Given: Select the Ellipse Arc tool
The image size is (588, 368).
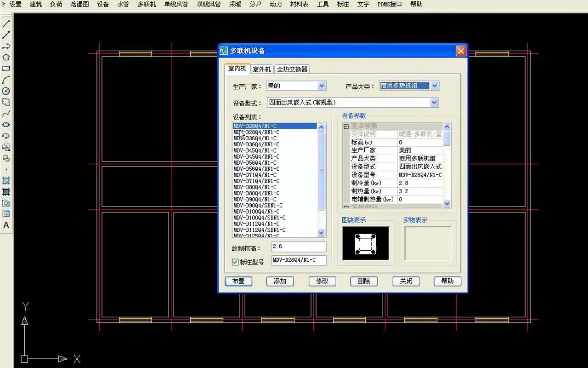Looking at the screenshot, I should (x=6, y=136).
